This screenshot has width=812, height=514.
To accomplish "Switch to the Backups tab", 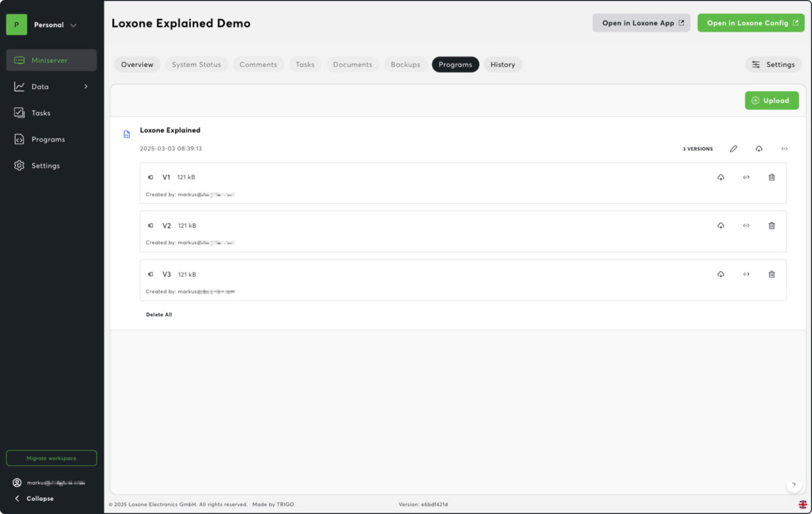I will click(x=405, y=64).
